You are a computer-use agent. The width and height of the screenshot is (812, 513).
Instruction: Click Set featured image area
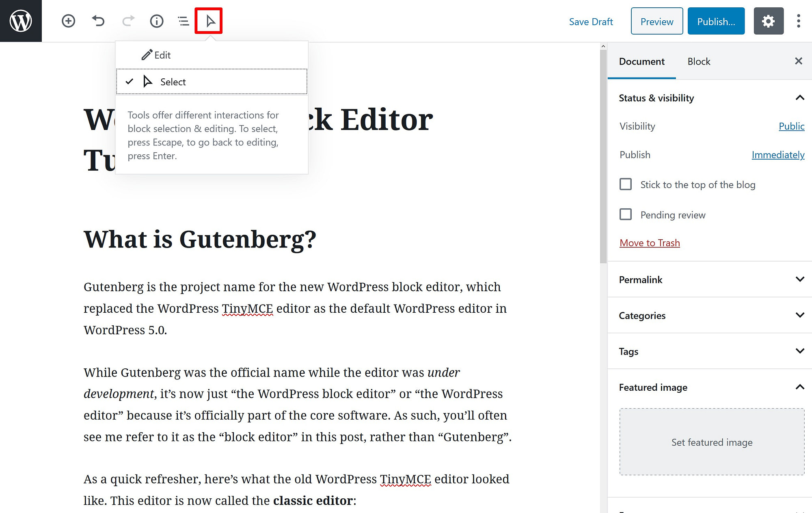pos(712,442)
